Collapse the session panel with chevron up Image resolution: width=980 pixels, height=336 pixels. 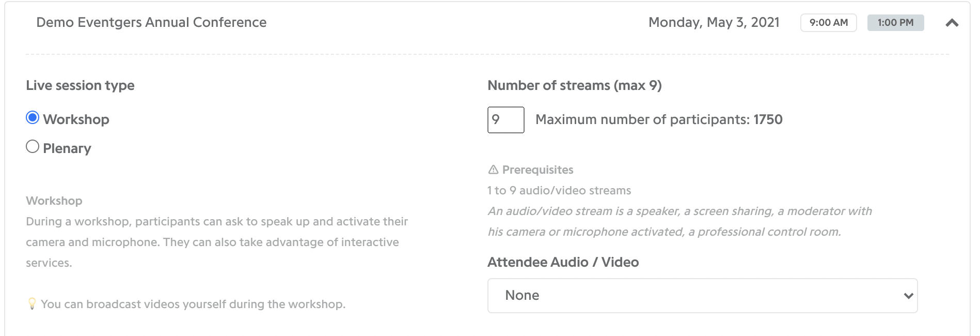pyautogui.click(x=952, y=23)
